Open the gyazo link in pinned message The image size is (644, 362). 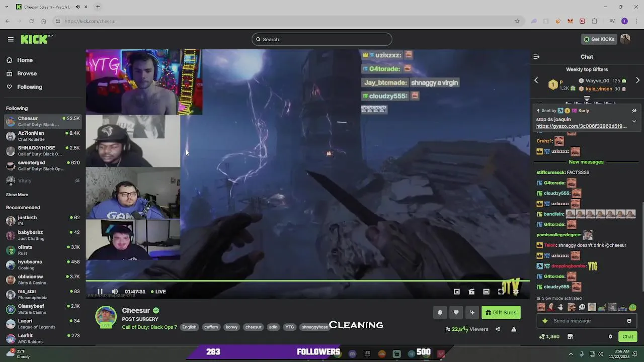click(x=581, y=126)
